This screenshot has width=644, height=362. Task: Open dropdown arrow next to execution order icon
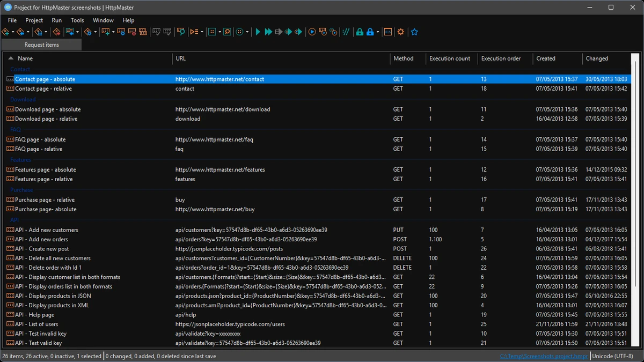[x=202, y=32]
